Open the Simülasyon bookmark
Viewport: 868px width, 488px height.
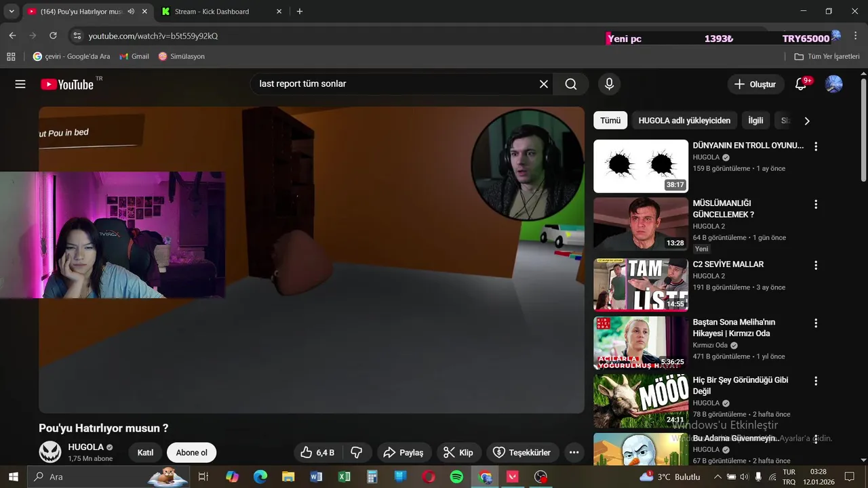[182, 56]
